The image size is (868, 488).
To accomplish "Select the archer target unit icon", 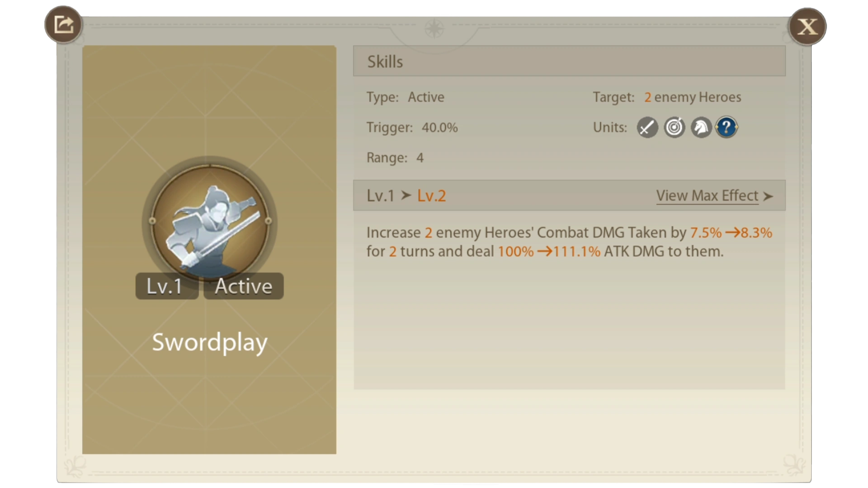I will pyautogui.click(x=674, y=127).
